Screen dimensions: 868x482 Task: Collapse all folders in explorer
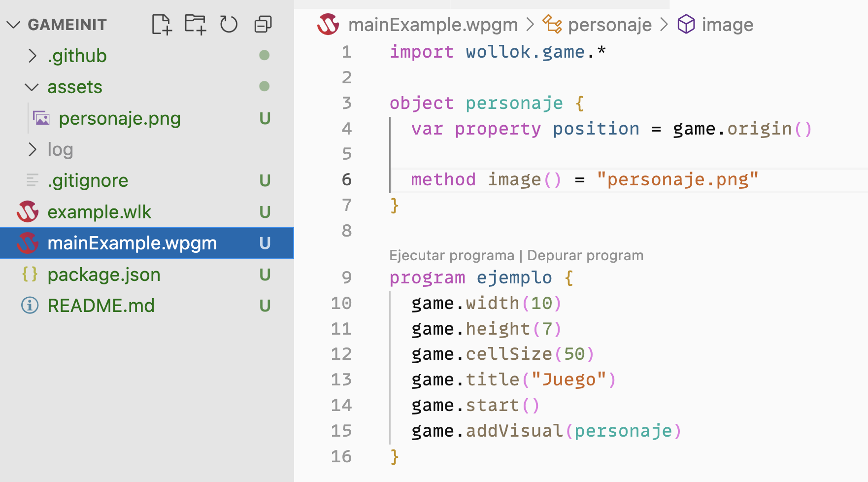263,24
